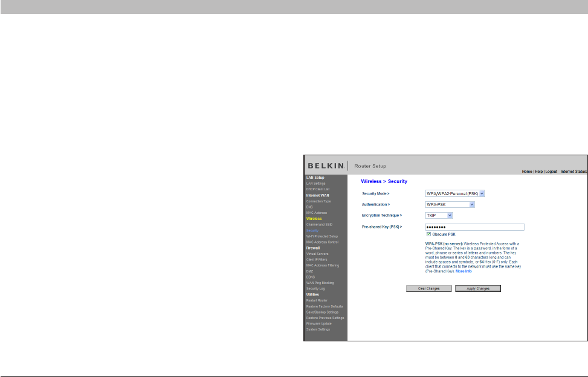Screen dimensions: 588x377
Task: Open the Encryption Technique dropdown
Action: (439, 216)
